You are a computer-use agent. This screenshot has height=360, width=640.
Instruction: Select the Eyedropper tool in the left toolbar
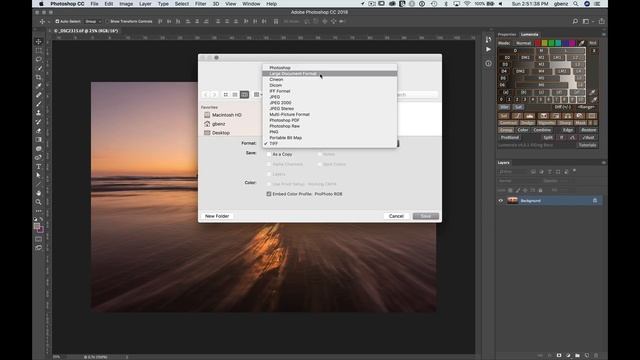tap(39, 86)
